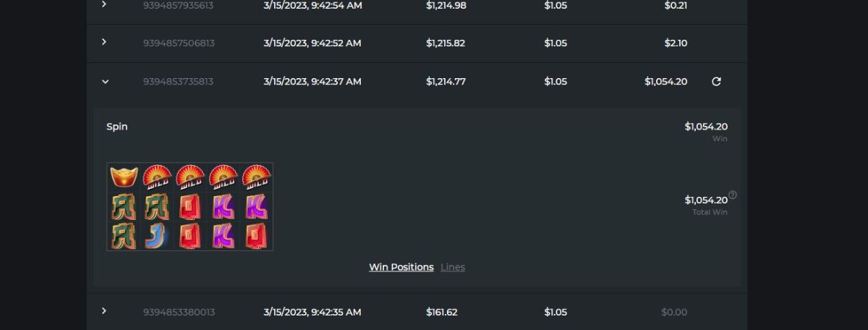Click the Wild fan symbol on the last reel
The height and width of the screenshot is (330, 868).
point(256,177)
